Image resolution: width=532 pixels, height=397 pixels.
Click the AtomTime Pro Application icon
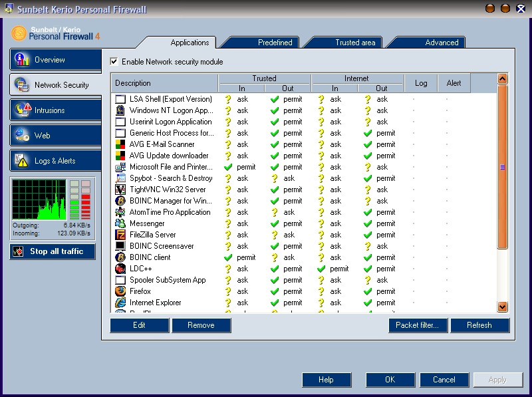click(120, 212)
